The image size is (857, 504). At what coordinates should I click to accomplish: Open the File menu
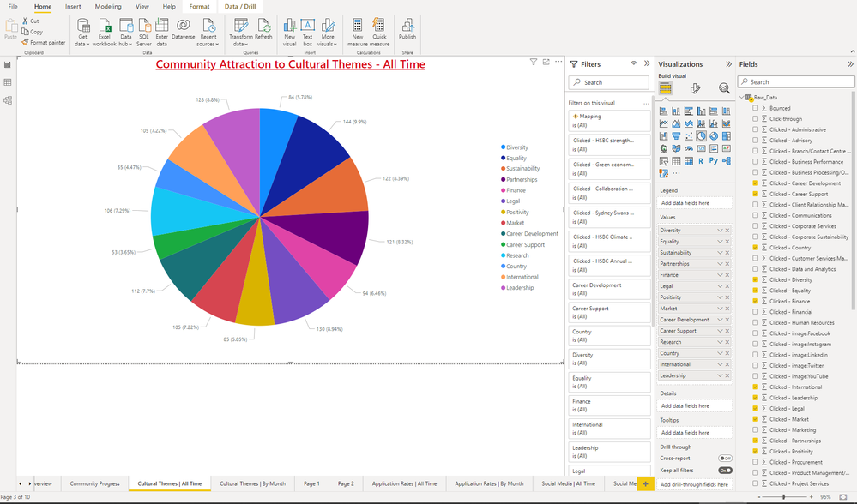13,7
